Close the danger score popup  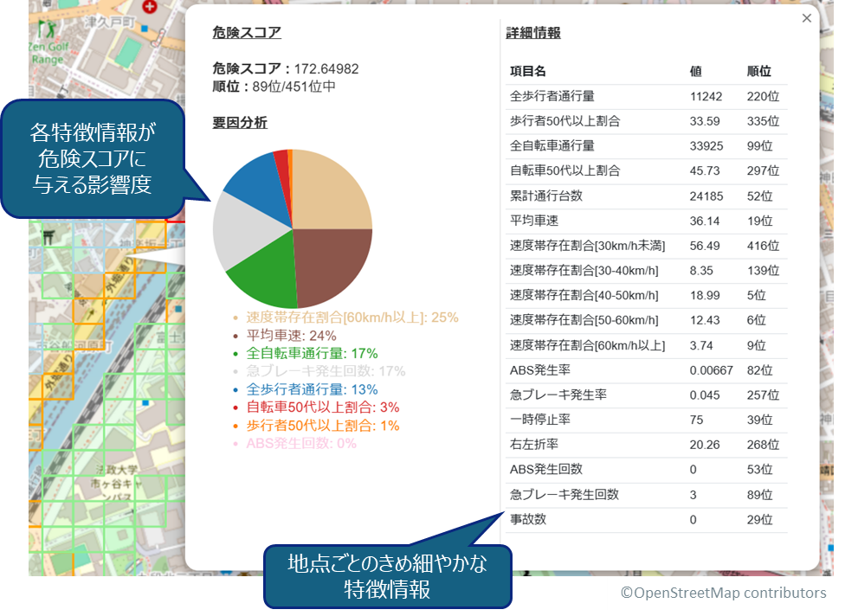tap(806, 18)
